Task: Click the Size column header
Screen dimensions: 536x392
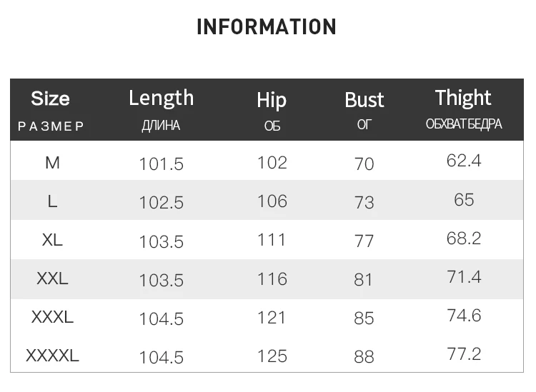Action: (x=50, y=99)
